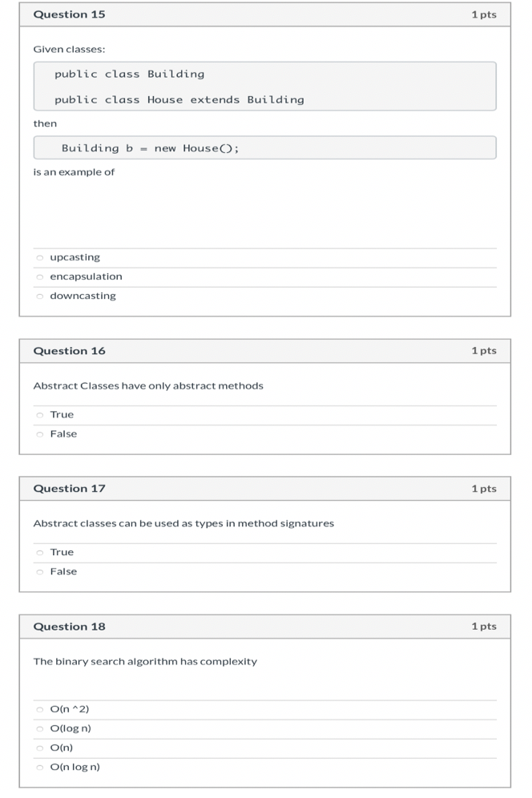
Task: Pick the O(n) complexity answer
Action: click(39, 747)
